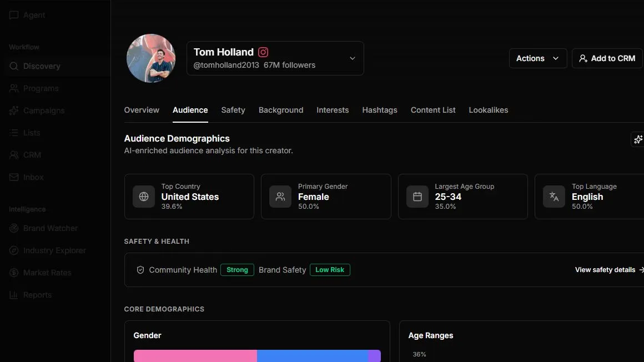Expand the Tom Holland account selector chevron
This screenshot has height=362, width=644.
[x=353, y=58]
